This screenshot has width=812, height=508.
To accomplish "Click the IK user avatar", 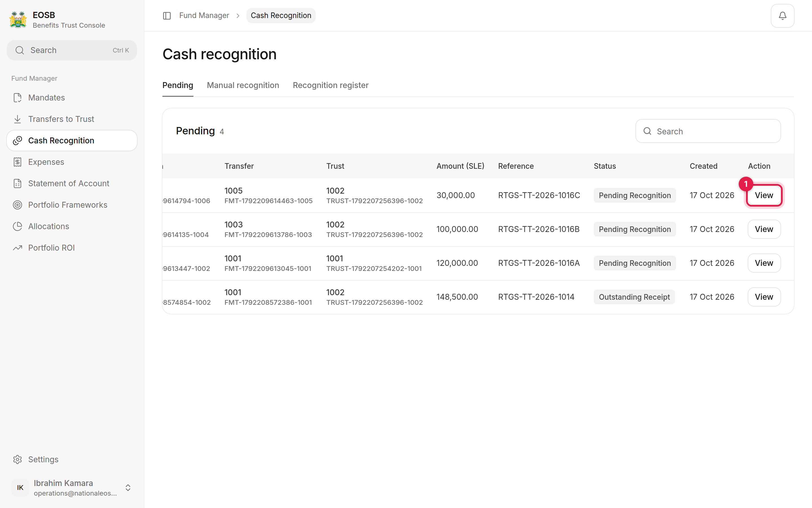I will pyautogui.click(x=20, y=487).
